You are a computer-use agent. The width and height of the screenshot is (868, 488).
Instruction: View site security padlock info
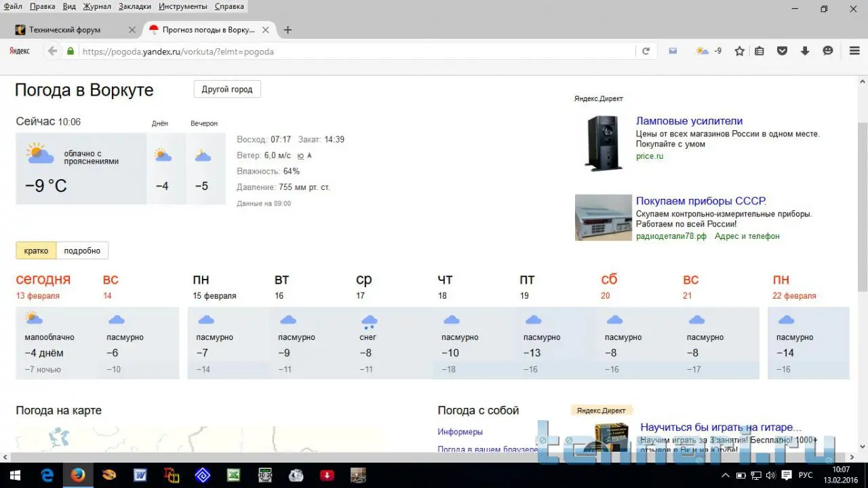(71, 51)
